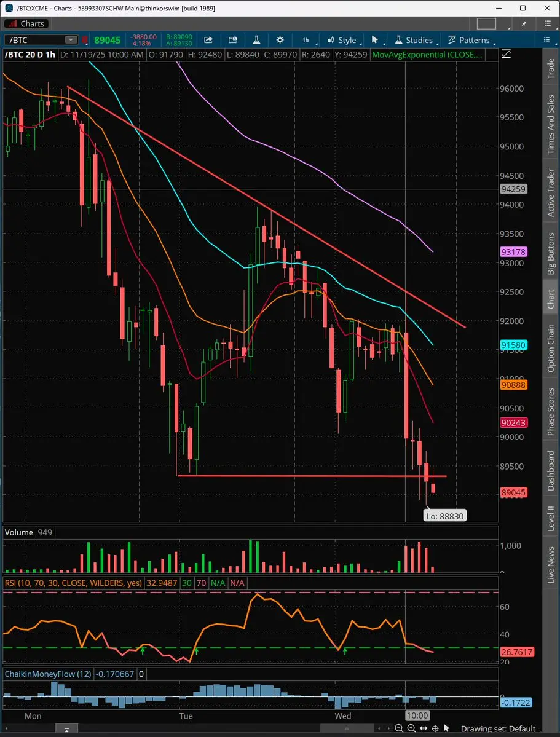
Task: Click the 90888 orange EMA price label
Action: click(x=513, y=385)
